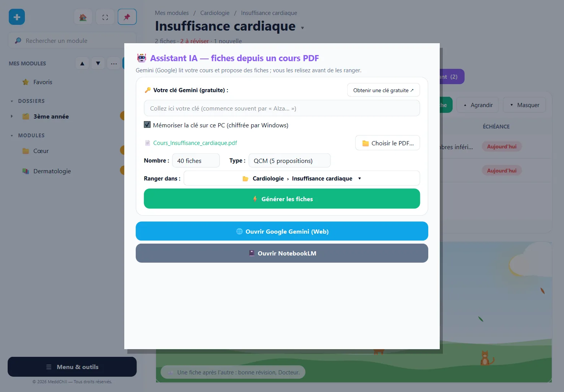Click Ouvrir NotebookLM
Screen dimensions: 564x392
click(282, 253)
